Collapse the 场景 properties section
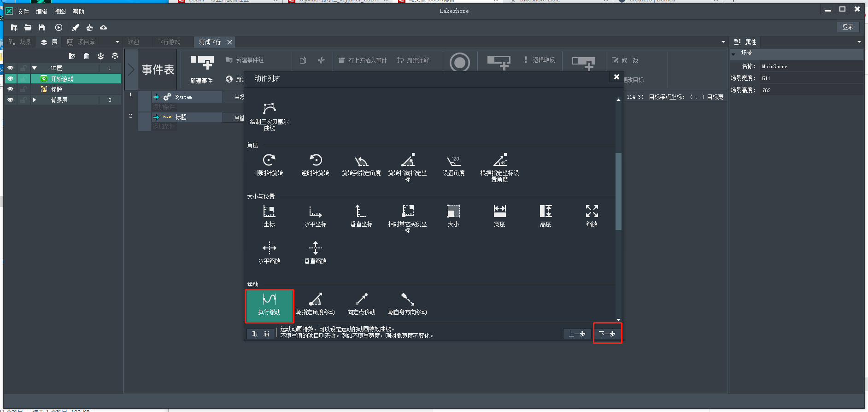Image resolution: width=868 pixels, height=412 pixels. (733, 53)
